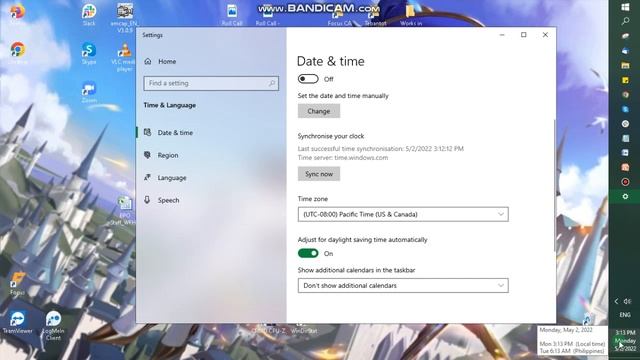Open the yellow Sticky Notes taskbar icon
This screenshot has width=640, height=360.
(625, 80)
